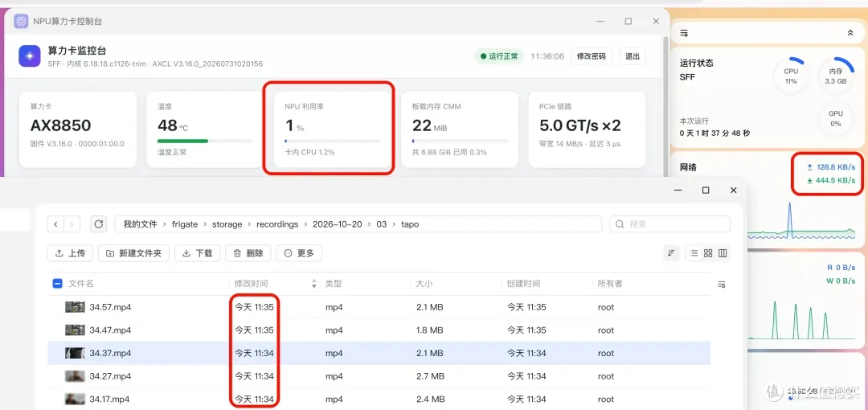Open frigate breadcrumb folder
This screenshot has height=410, width=868.
click(x=185, y=224)
